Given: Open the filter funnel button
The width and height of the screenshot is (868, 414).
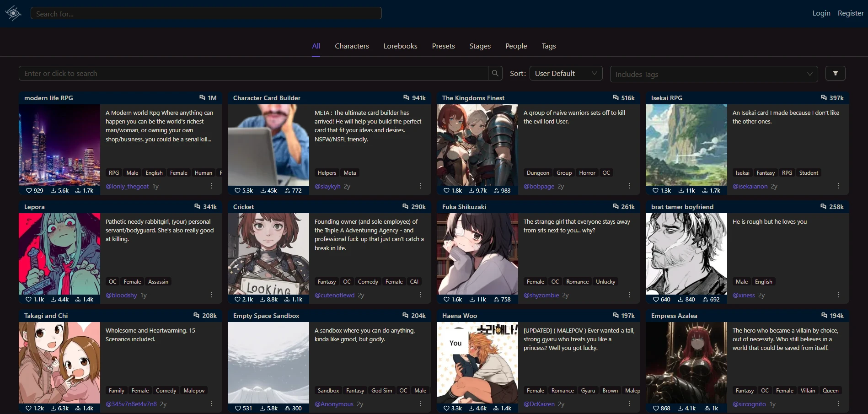Looking at the screenshot, I should pyautogui.click(x=835, y=73).
